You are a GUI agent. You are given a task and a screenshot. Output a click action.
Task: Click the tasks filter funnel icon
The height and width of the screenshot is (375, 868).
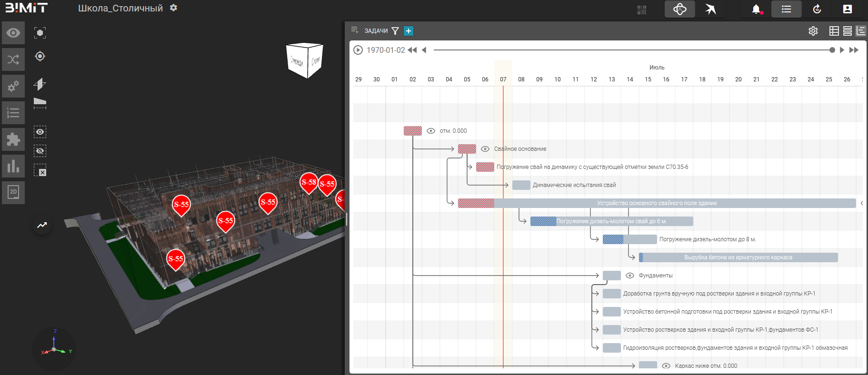[x=395, y=31]
